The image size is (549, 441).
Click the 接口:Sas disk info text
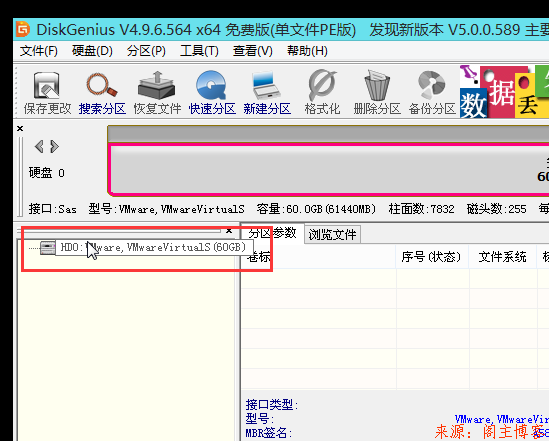click(x=53, y=209)
